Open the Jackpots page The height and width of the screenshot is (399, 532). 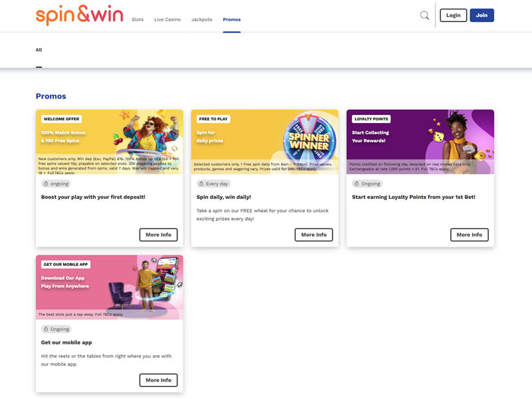[x=201, y=19]
